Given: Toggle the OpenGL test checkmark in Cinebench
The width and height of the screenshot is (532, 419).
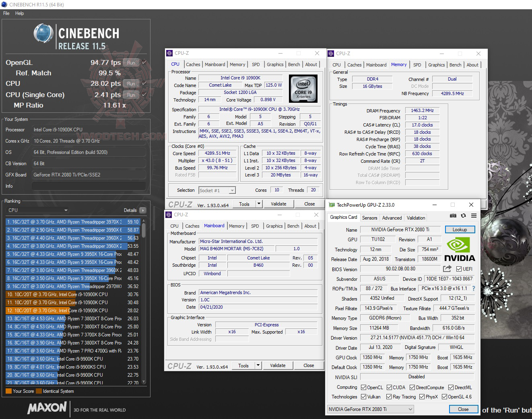Looking at the screenshot, I should 144,62.
